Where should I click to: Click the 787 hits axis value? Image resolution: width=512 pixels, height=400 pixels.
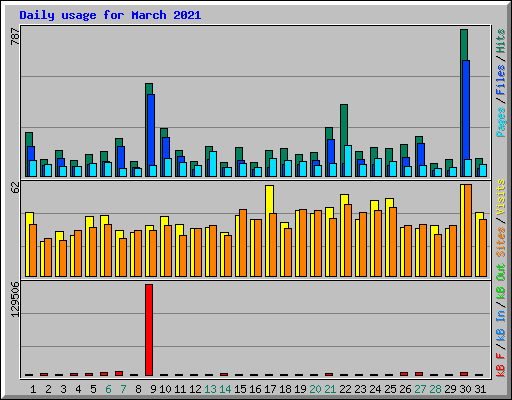[15, 36]
